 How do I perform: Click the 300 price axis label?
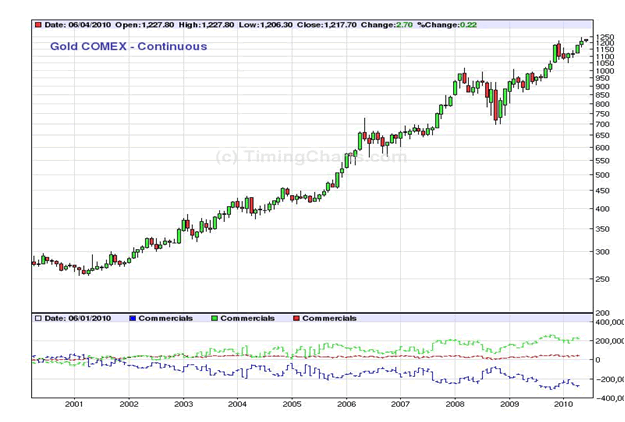[603, 252]
